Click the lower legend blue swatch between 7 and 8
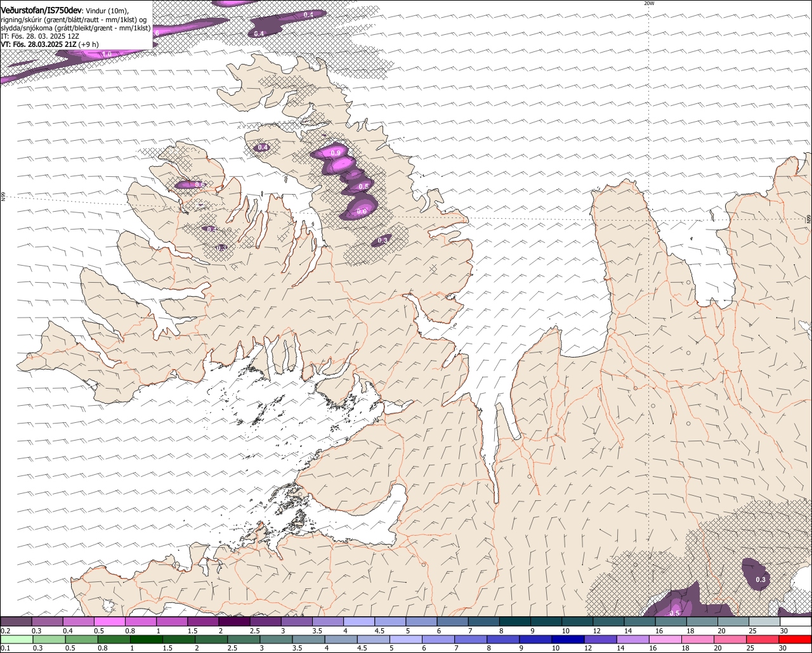Viewport: 812px width, 653px height. click(470, 639)
